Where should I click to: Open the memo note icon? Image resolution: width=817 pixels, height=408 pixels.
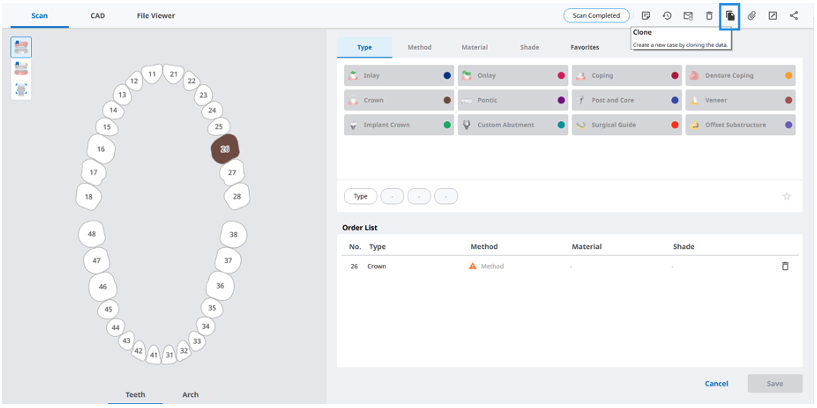coord(646,16)
